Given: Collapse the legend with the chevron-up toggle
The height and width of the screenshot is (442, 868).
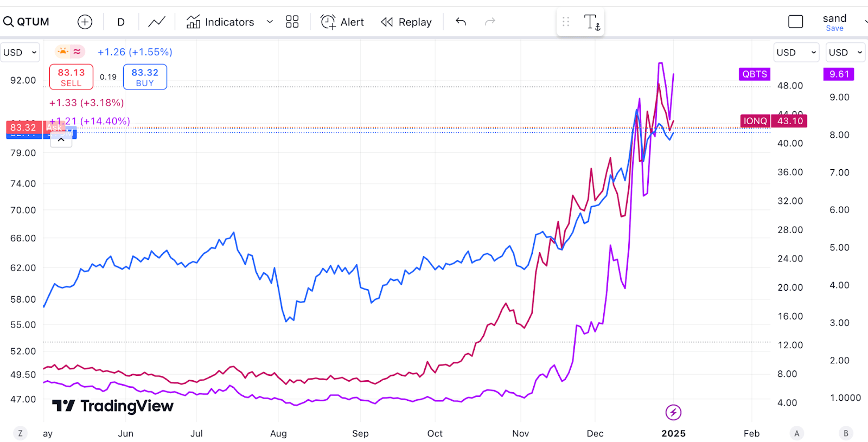Looking at the screenshot, I should 61,140.
